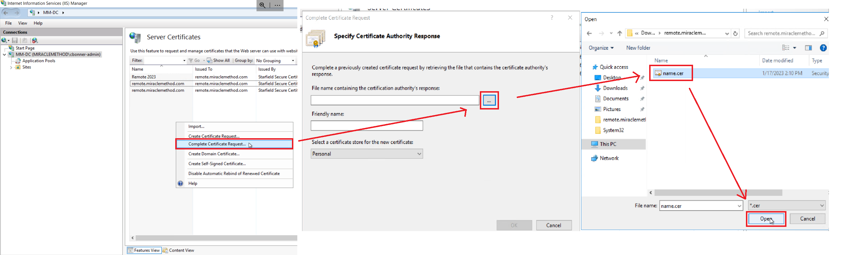Image resolution: width=868 pixels, height=255 pixels.
Task: Click the refresh button in Open dialog
Action: point(735,33)
